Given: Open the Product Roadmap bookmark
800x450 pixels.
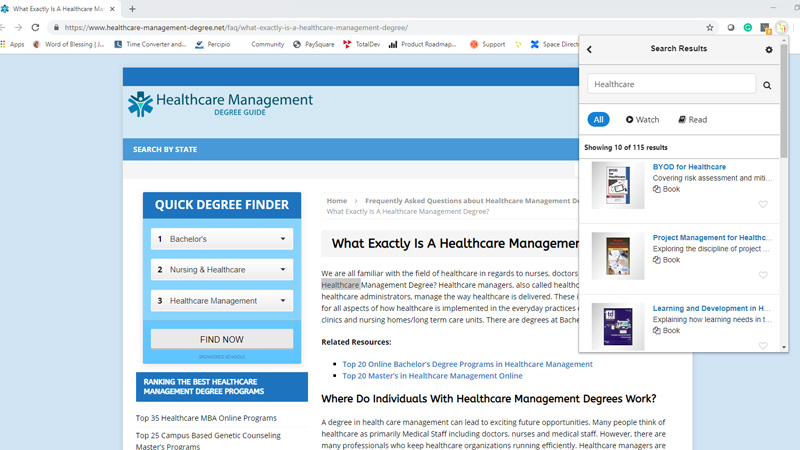Looking at the screenshot, I should coord(422,44).
